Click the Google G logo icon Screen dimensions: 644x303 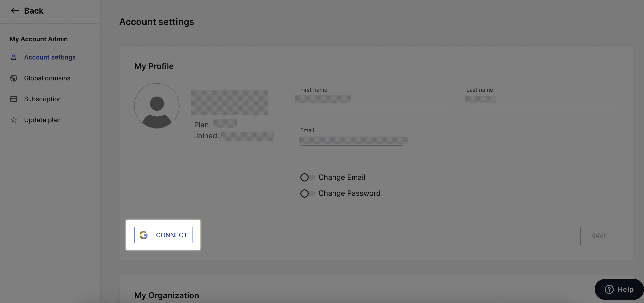point(143,235)
